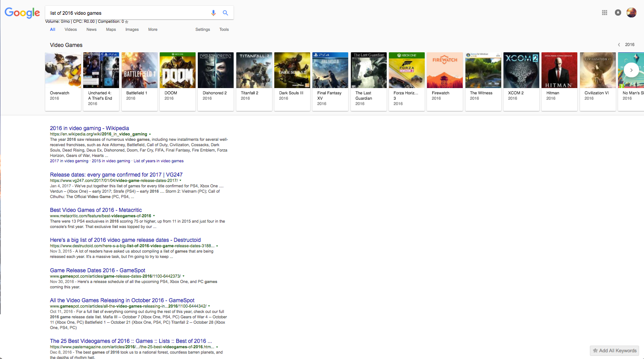Click the blue search magnifier icon
This screenshot has height=359, width=644.
click(x=226, y=13)
